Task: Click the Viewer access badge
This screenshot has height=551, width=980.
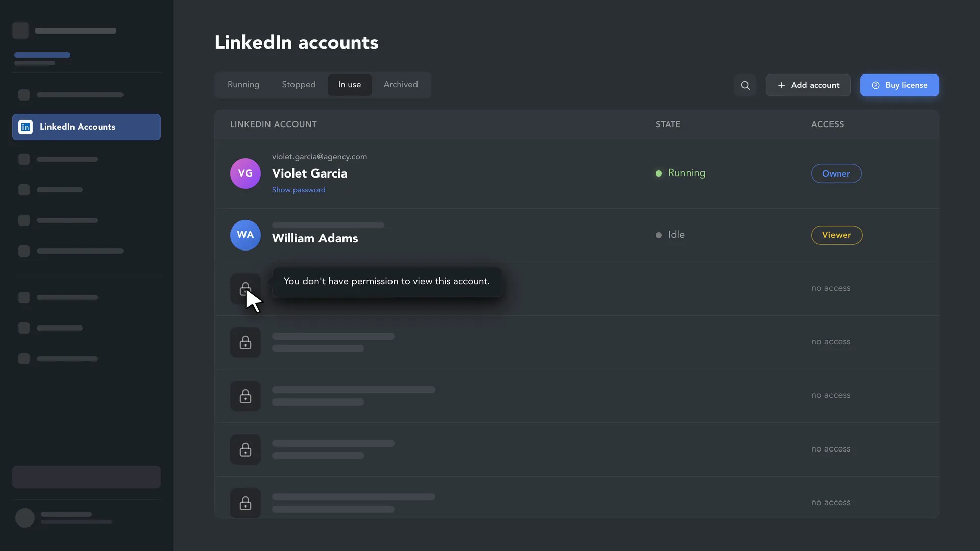Action: (x=837, y=235)
